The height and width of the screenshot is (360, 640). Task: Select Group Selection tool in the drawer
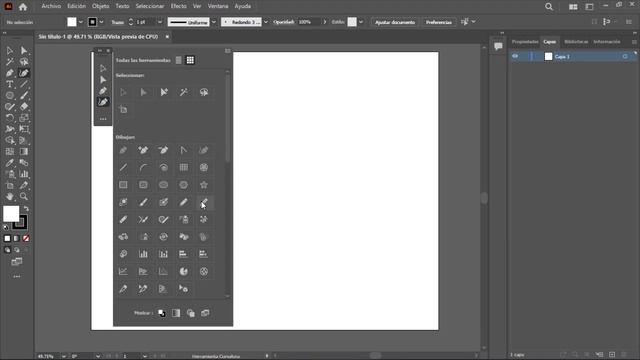(x=164, y=92)
